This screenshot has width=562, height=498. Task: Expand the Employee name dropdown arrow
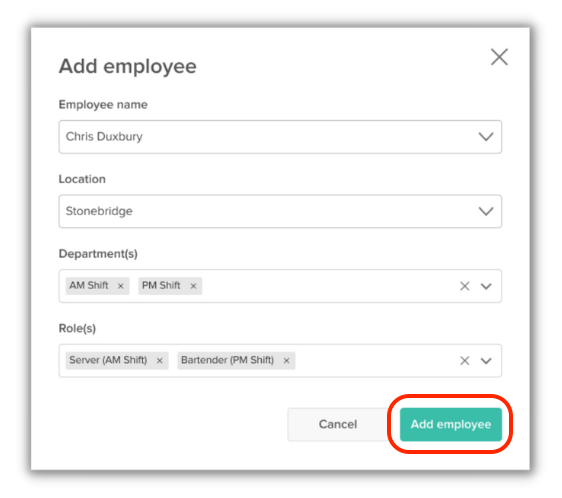click(486, 137)
